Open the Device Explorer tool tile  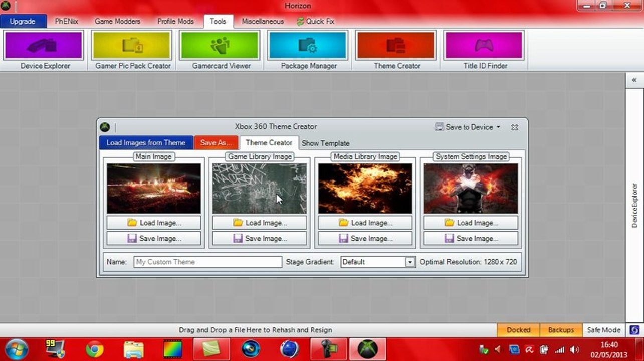[44, 50]
